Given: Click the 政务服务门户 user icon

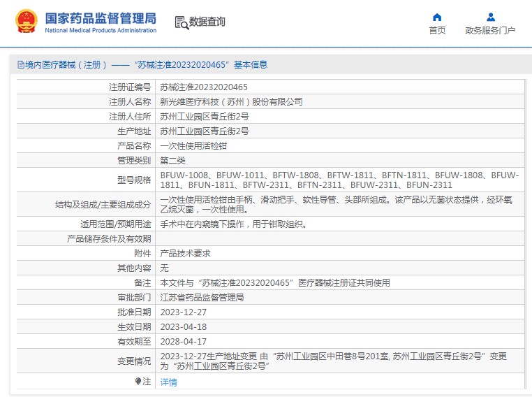Looking at the screenshot, I should 491,17.
